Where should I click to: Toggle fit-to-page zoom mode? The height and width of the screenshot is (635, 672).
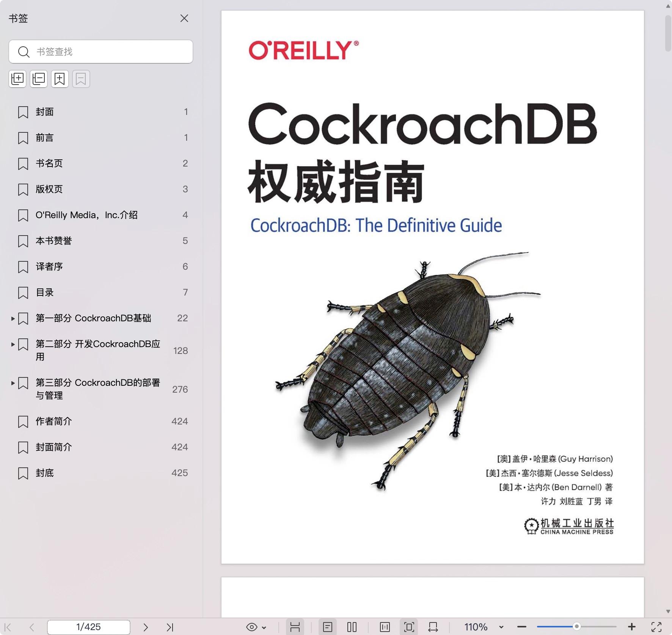pyautogui.click(x=408, y=627)
